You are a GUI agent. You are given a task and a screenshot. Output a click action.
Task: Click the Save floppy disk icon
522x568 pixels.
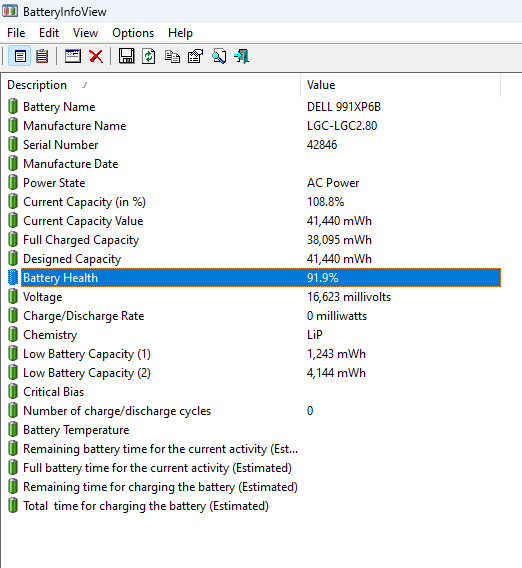point(126,57)
